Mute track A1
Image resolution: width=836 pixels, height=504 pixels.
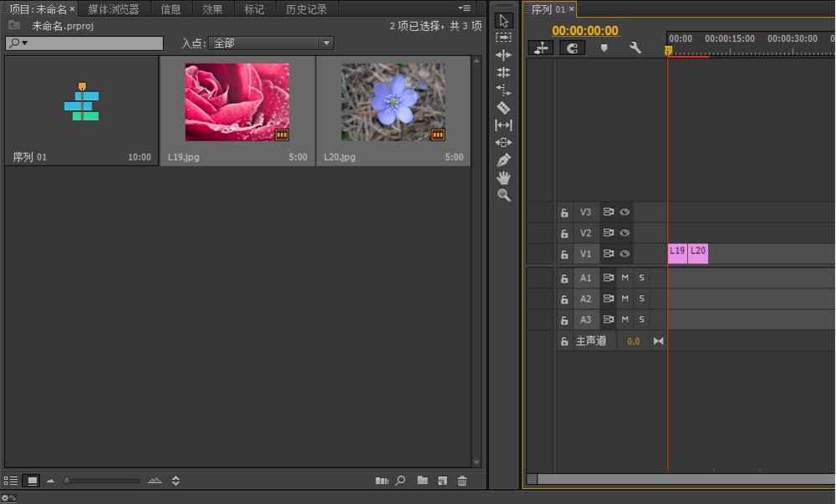(x=624, y=277)
